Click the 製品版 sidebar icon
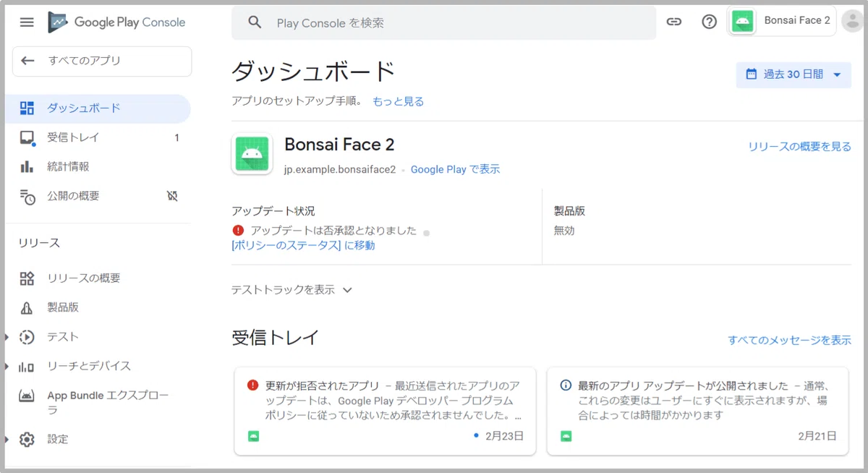 [x=27, y=308]
